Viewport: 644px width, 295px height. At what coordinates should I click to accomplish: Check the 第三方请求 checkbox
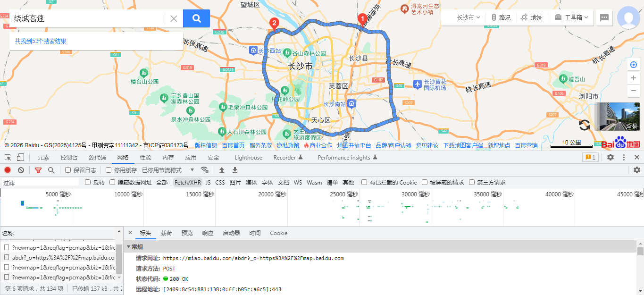pos(472,182)
